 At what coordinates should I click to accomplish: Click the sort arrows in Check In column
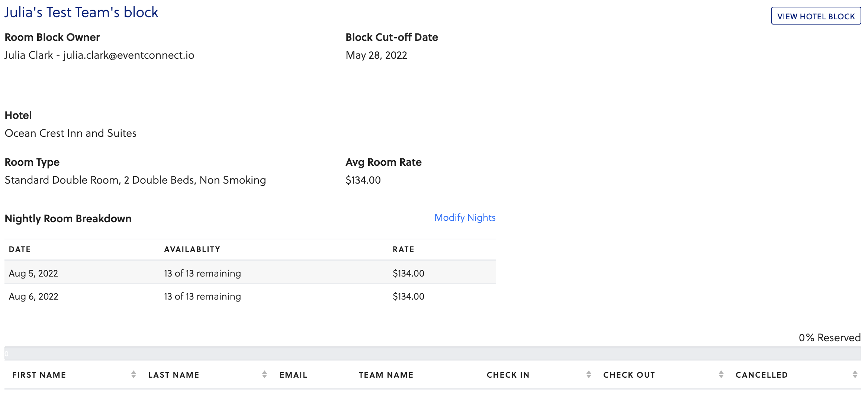click(x=589, y=375)
